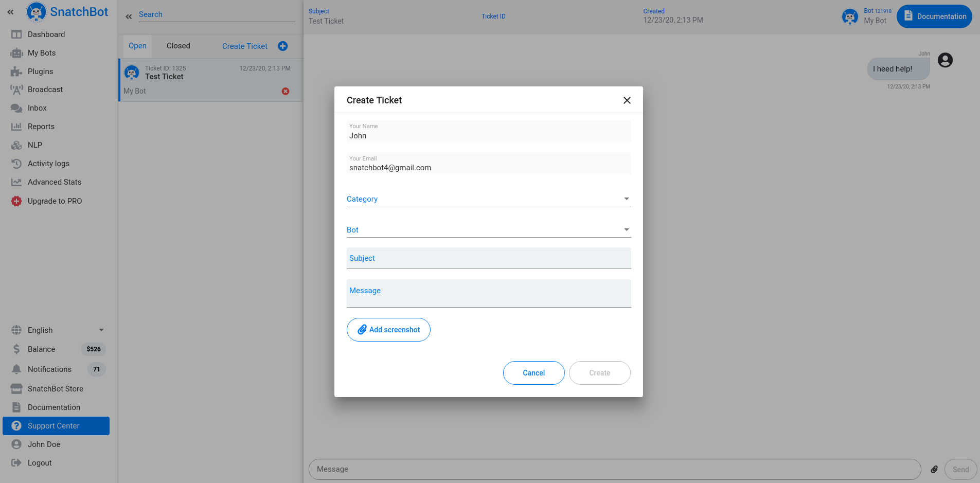Click the chat Message input at bottom
Screen dimensions: 980x483
pyautogui.click(x=615, y=469)
